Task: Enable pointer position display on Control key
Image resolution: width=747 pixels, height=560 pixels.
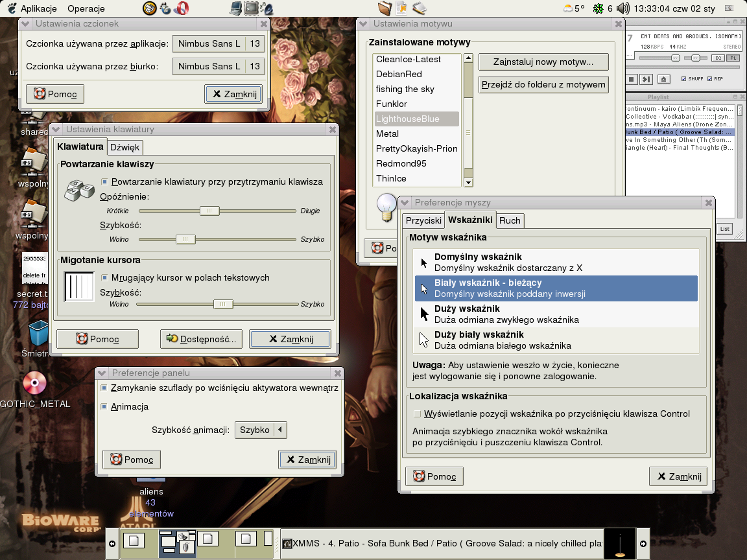Action: click(418, 414)
